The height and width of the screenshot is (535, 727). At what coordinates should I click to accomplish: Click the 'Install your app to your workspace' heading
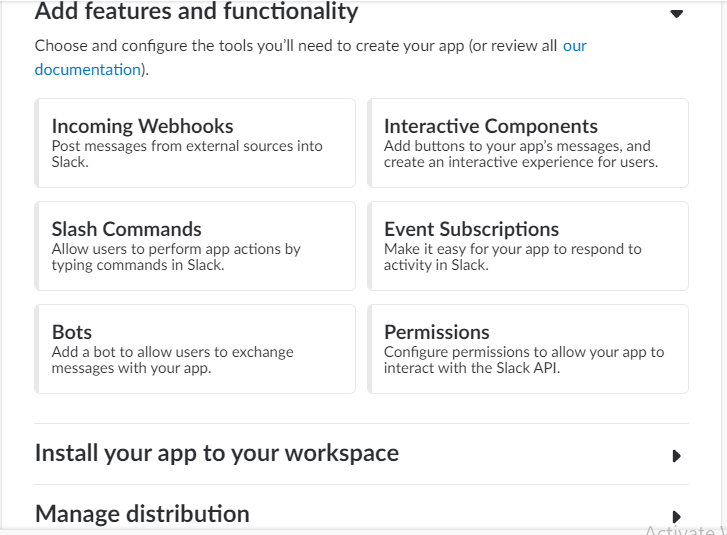click(217, 453)
